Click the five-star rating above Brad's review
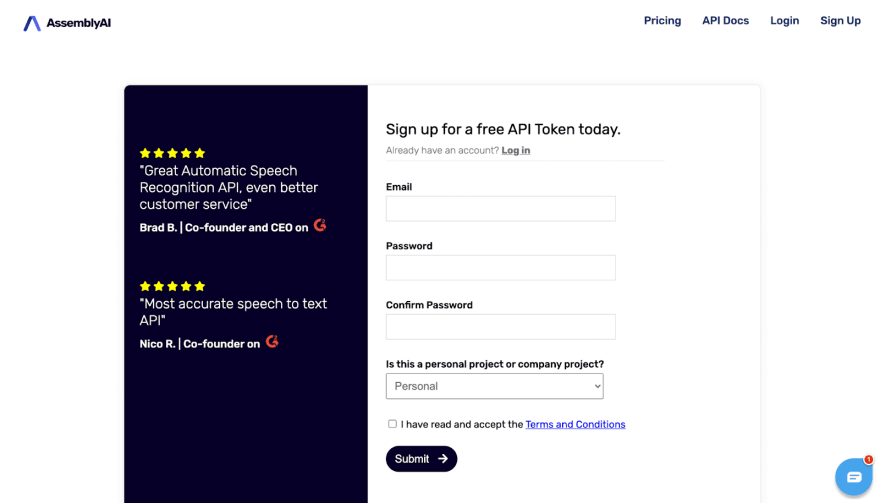 [x=172, y=153]
